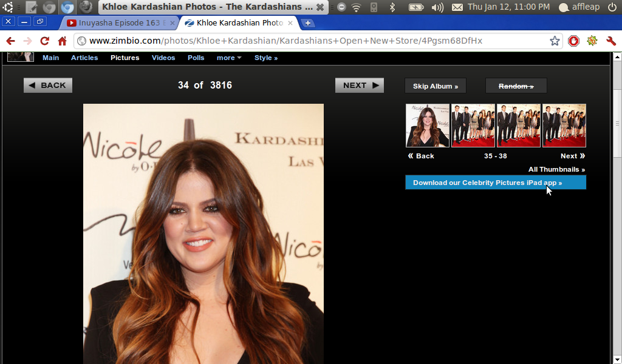
Task: Open the Ubuntu logo menu in the top panel
Action: tap(7, 7)
